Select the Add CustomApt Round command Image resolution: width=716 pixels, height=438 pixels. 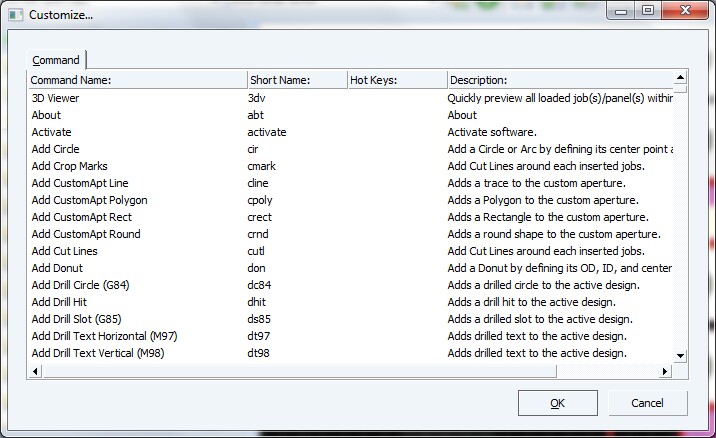point(86,234)
